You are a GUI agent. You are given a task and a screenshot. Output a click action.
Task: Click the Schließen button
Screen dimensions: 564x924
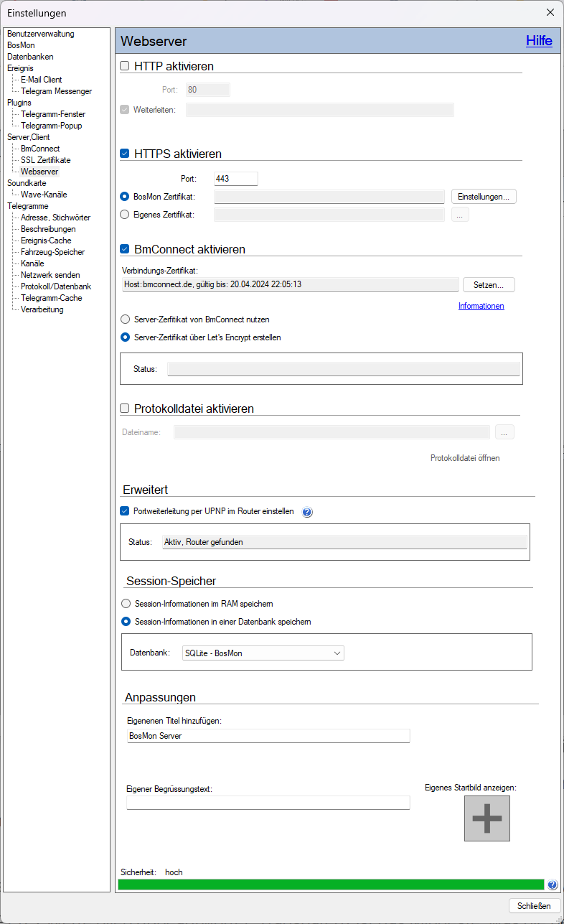tap(535, 906)
